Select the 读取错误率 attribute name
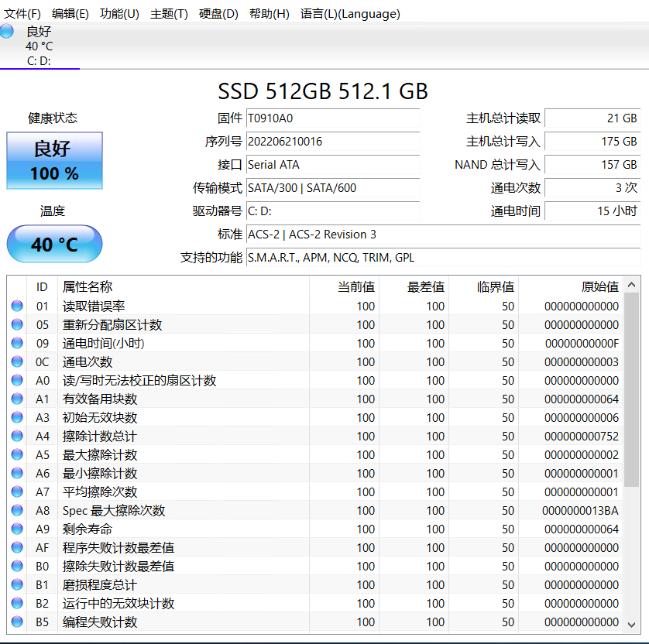 tap(94, 306)
